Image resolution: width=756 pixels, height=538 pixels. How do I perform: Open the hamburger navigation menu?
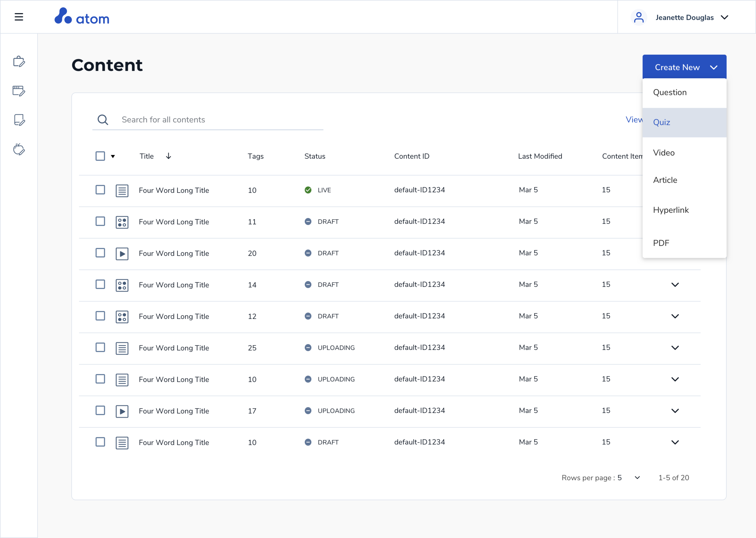[19, 17]
